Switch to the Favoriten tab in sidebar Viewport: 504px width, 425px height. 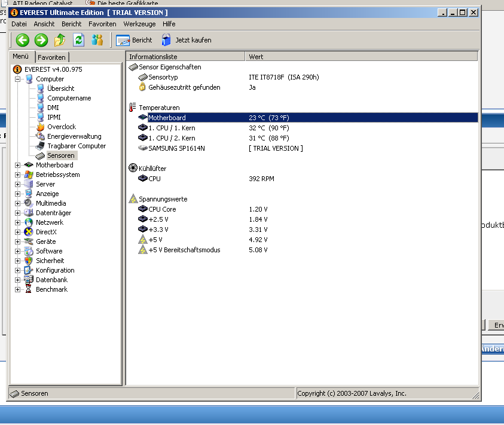[x=51, y=57]
